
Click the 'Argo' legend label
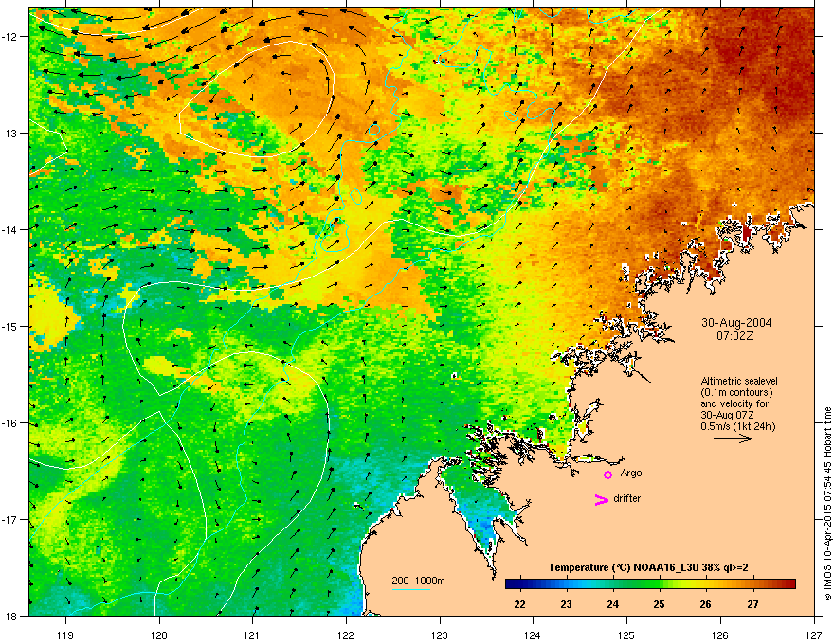click(631, 473)
